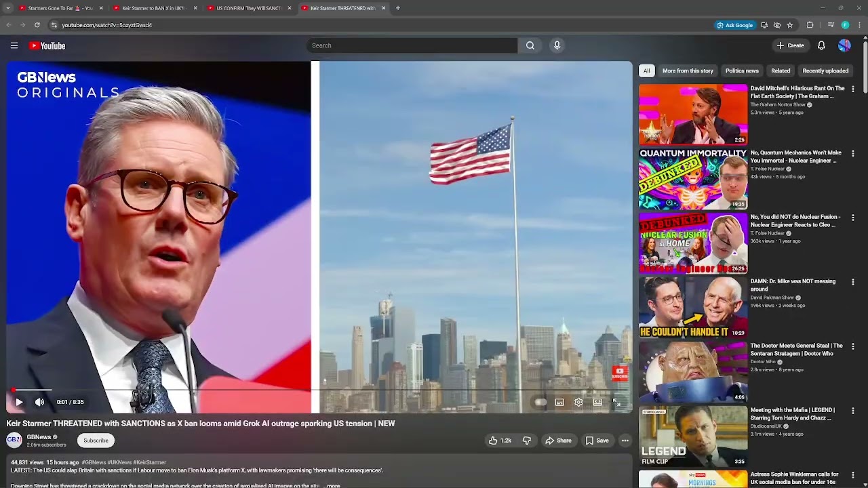Open Nuclear Fusion at Home thumbnail
868x488 pixels.
[693, 243]
